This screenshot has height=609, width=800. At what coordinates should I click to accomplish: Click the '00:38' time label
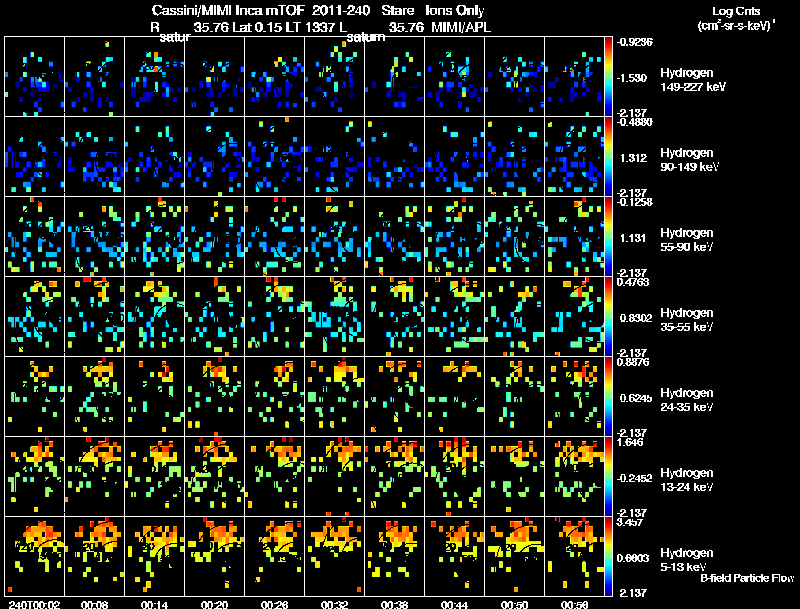pos(394,604)
